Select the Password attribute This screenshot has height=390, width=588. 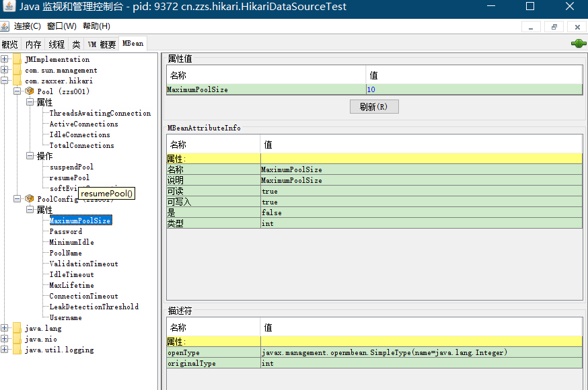66,231
